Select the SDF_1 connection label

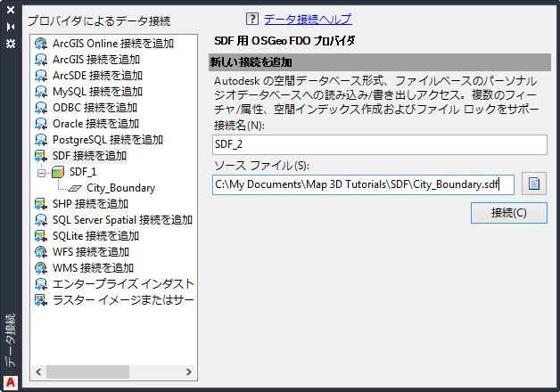click(83, 172)
